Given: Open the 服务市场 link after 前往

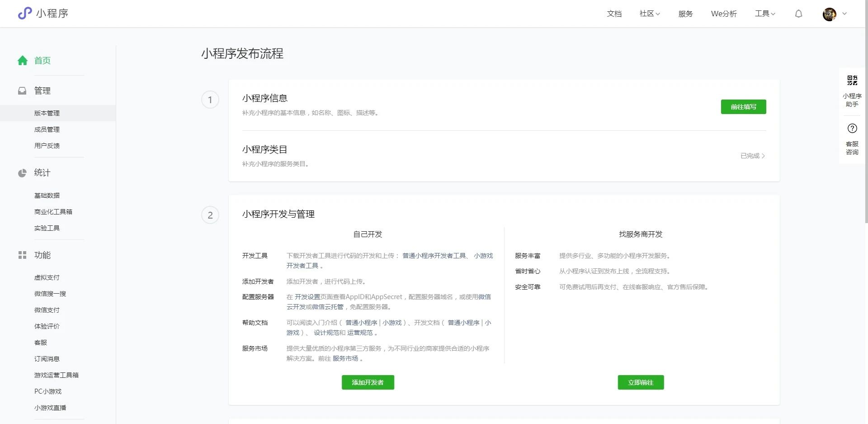Looking at the screenshot, I should click(345, 358).
